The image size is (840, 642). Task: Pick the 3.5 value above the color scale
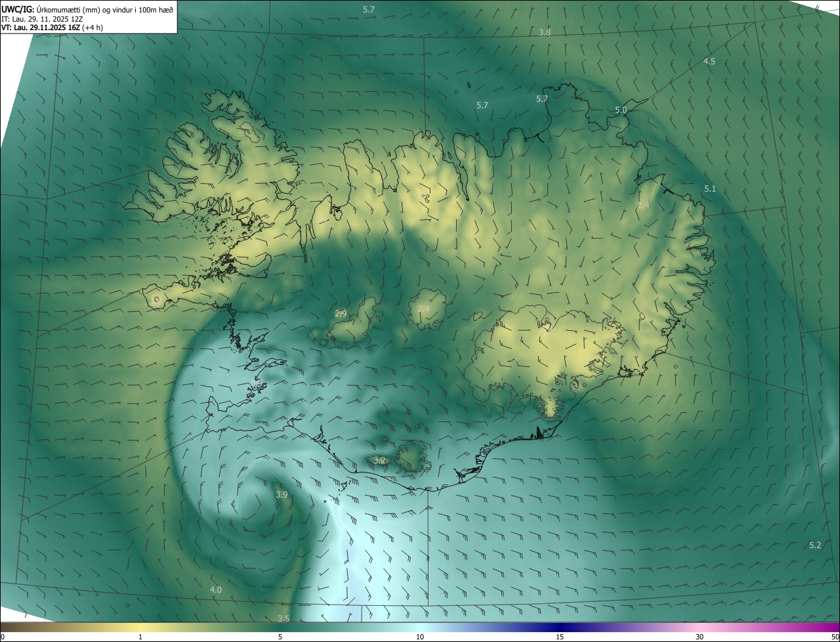(283, 618)
